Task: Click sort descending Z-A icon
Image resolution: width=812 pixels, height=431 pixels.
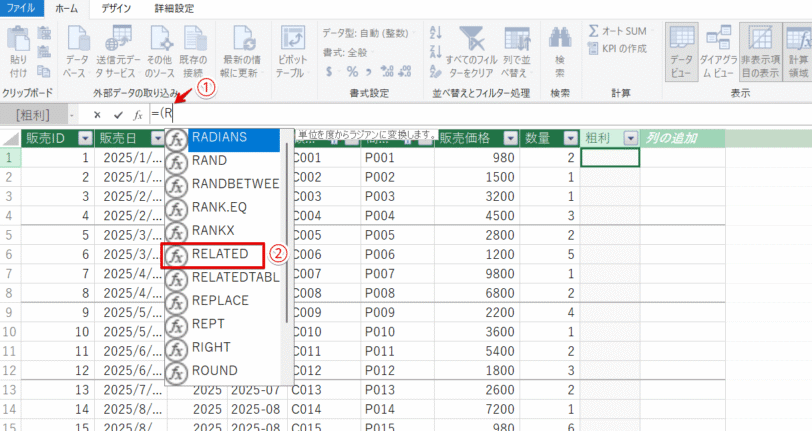Action: [x=436, y=52]
